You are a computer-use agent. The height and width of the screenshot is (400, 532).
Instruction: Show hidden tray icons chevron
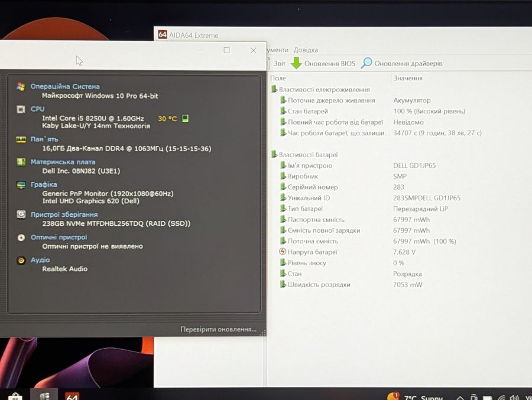(460, 398)
